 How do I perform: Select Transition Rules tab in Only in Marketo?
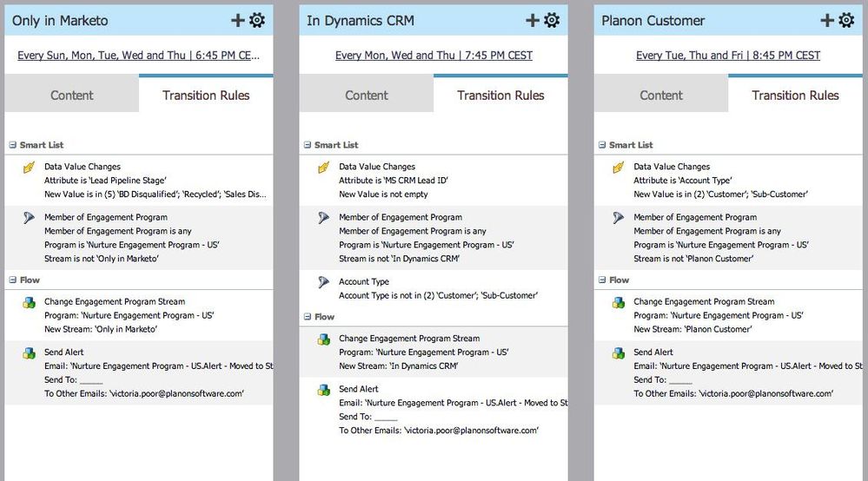(x=206, y=95)
